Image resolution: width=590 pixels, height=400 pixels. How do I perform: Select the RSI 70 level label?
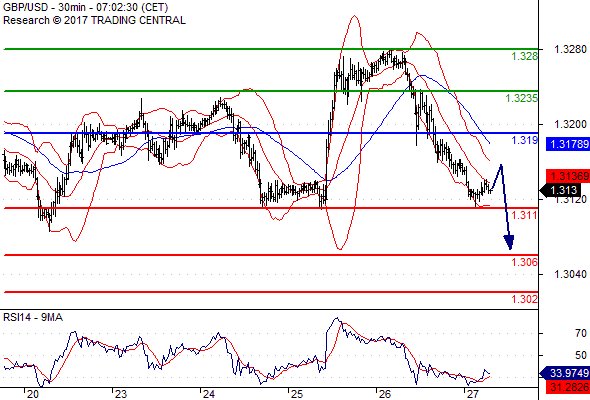tap(581, 333)
